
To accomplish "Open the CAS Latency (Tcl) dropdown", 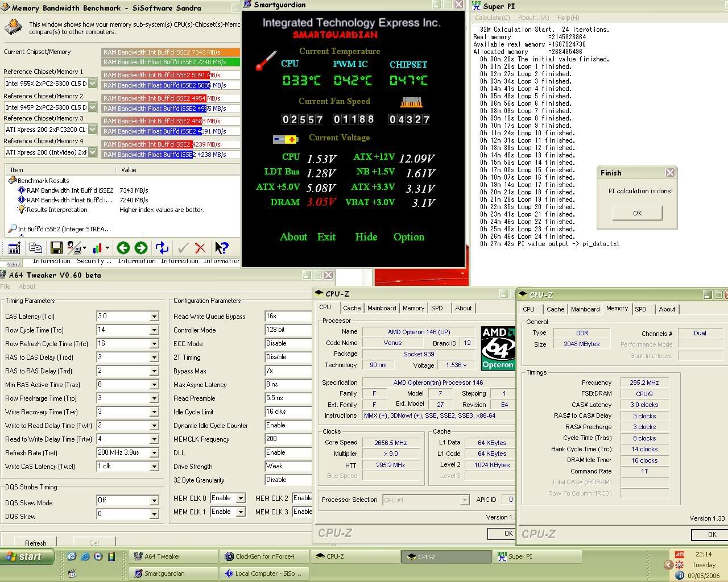I will [x=154, y=317].
